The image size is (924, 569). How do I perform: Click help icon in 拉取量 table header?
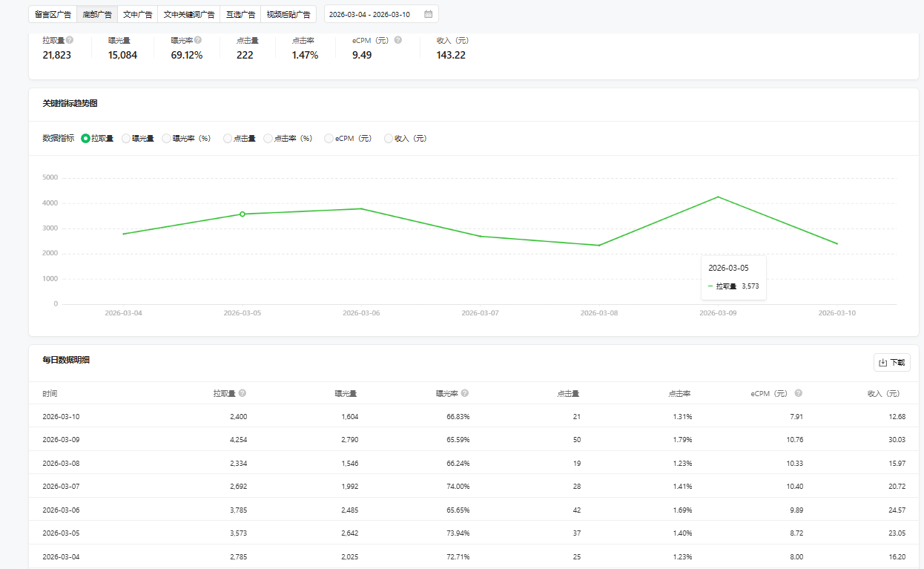(242, 393)
